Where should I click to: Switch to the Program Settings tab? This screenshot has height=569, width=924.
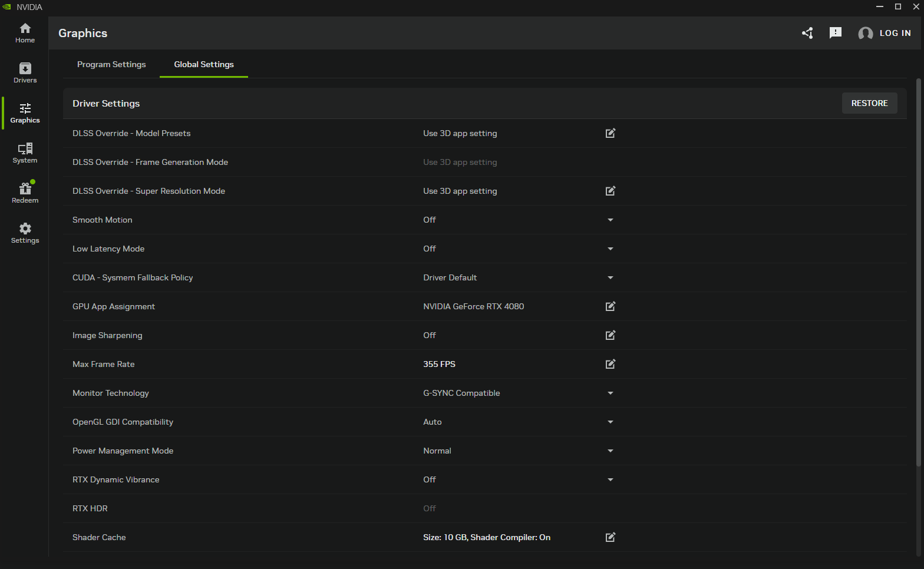click(111, 64)
